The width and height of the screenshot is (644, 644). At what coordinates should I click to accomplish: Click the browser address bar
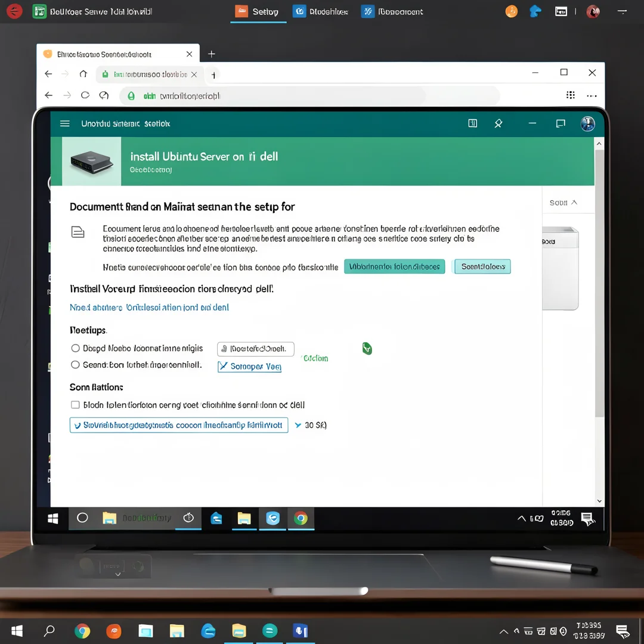pyautogui.click(x=310, y=95)
